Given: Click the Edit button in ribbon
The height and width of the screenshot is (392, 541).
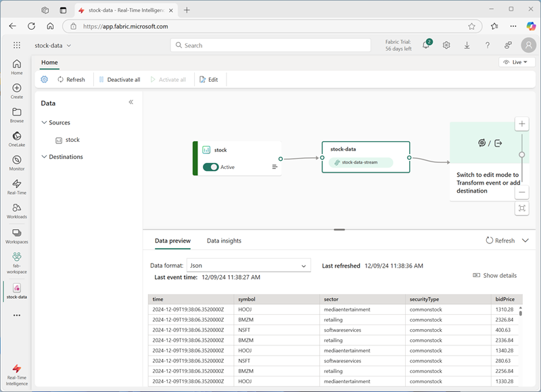Looking at the screenshot, I should pos(209,79).
